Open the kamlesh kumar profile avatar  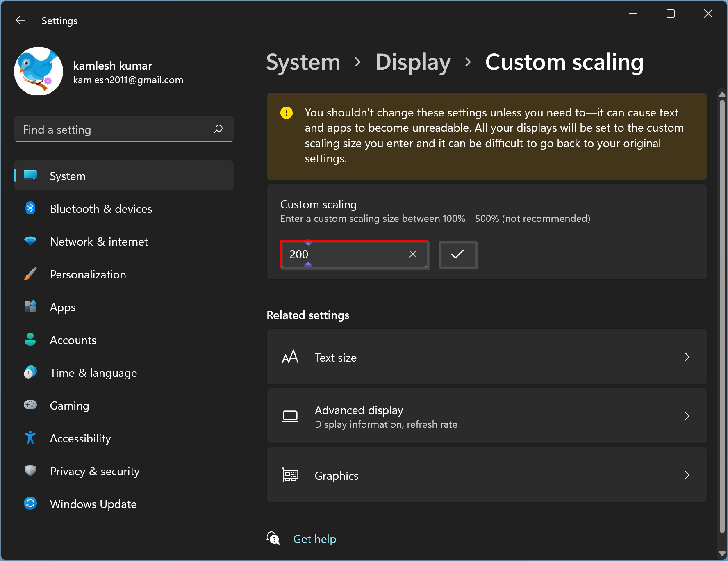pos(39,71)
